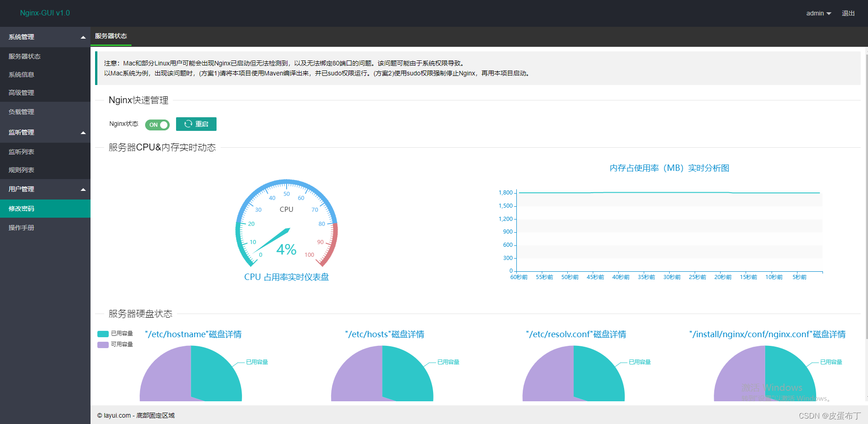Switch to the 服务器状态 tab

point(111,36)
